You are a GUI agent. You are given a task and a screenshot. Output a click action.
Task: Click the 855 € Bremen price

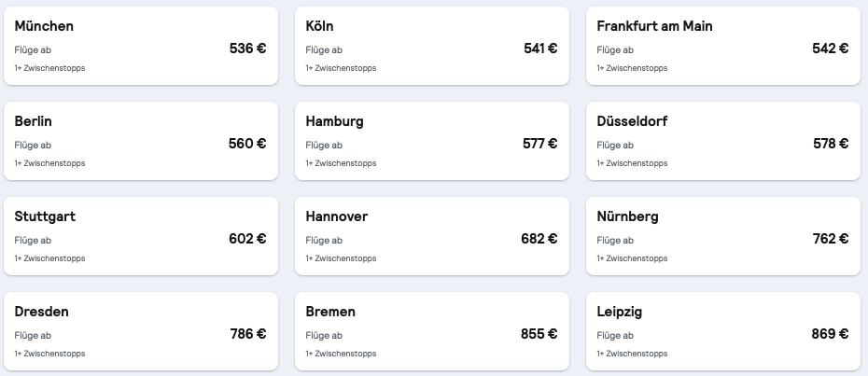click(x=539, y=334)
